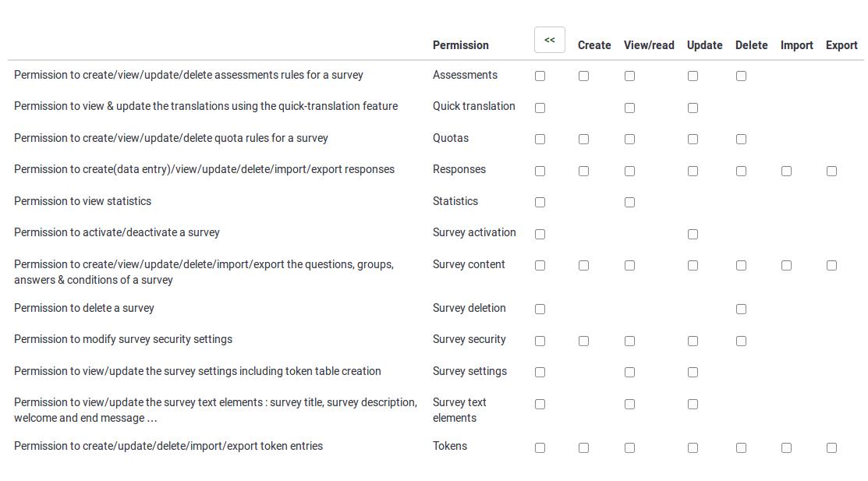The height and width of the screenshot is (481, 868).
Task: Check Survey activation Update checkbox
Action: click(693, 234)
